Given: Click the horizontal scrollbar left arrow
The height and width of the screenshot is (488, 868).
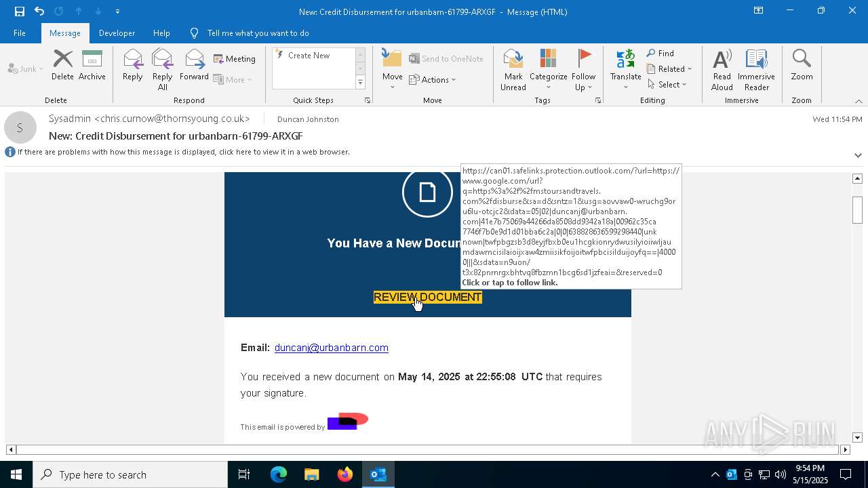Looking at the screenshot, I should (11, 449).
